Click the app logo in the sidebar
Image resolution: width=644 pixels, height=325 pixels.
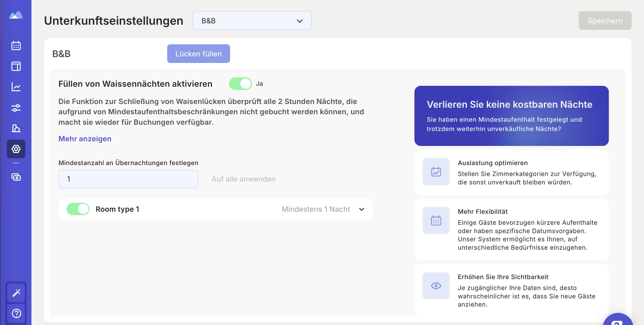pyautogui.click(x=16, y=15)
